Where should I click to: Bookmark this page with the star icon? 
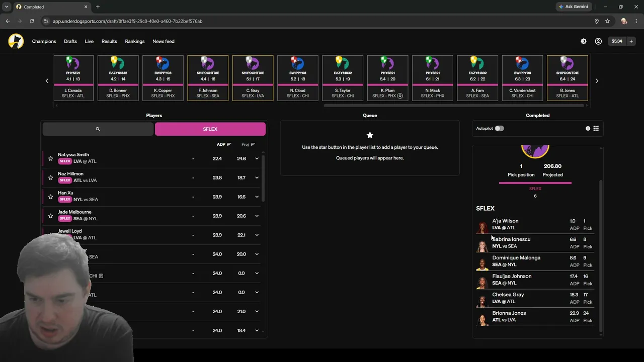[x=607, y=21]
